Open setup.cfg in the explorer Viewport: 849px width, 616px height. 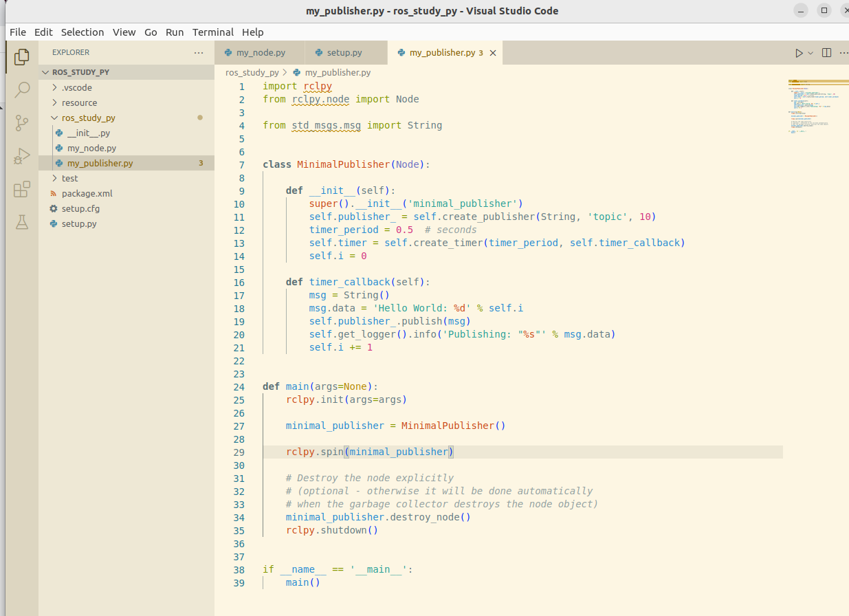[x=126, y=208]
